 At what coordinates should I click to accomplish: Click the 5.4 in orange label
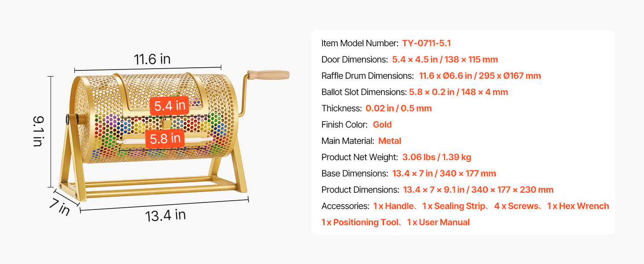pyautogui.click(x=169, y=106)
